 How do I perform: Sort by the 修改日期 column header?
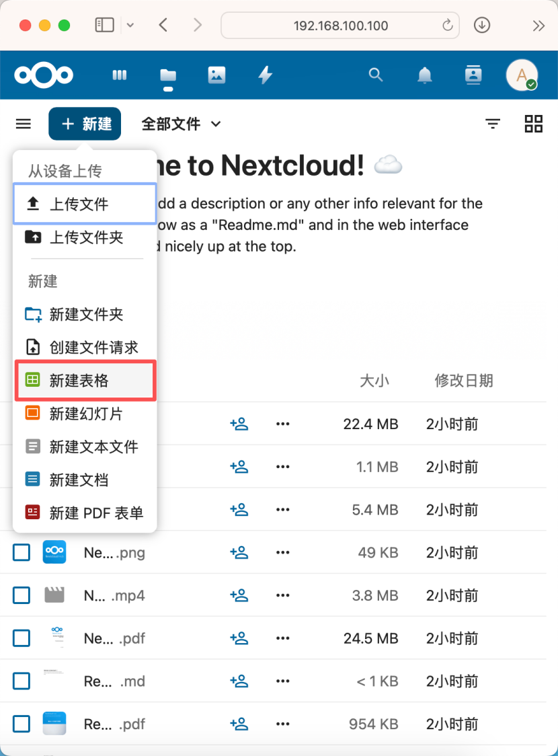tap(464, 381)
